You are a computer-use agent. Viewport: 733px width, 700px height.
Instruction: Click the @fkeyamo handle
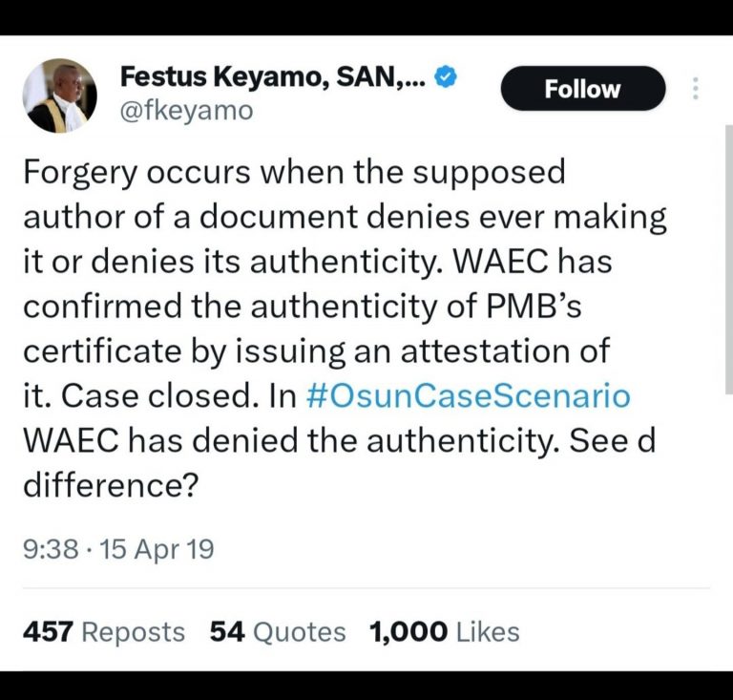click(187, 112)
